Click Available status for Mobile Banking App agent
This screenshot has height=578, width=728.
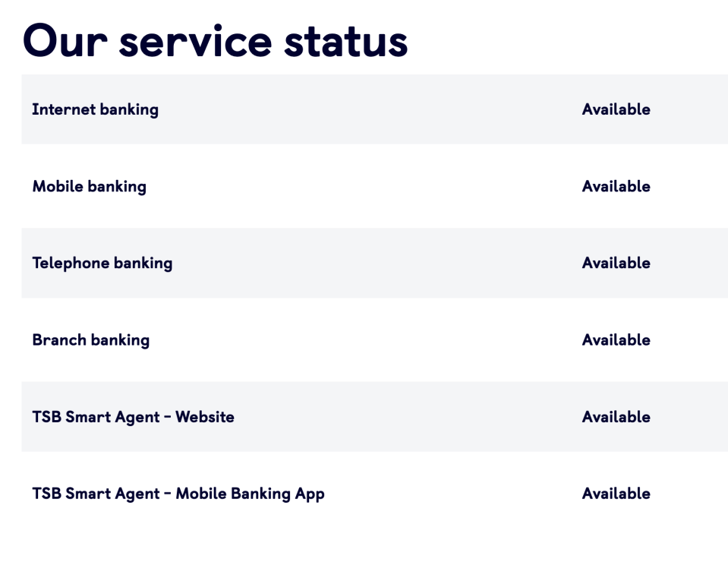pyautogui.click(x=616, y=494)
